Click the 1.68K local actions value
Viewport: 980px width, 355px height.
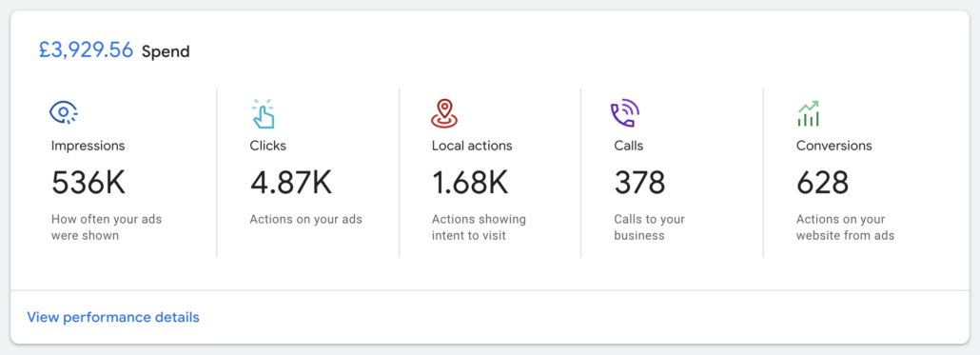point(470,183)
